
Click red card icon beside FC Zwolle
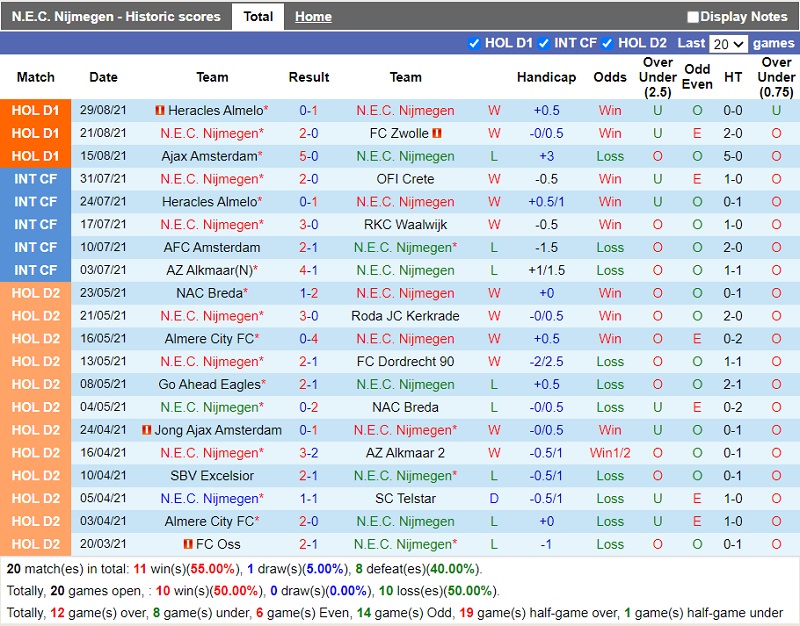click(x=437, y=133)
